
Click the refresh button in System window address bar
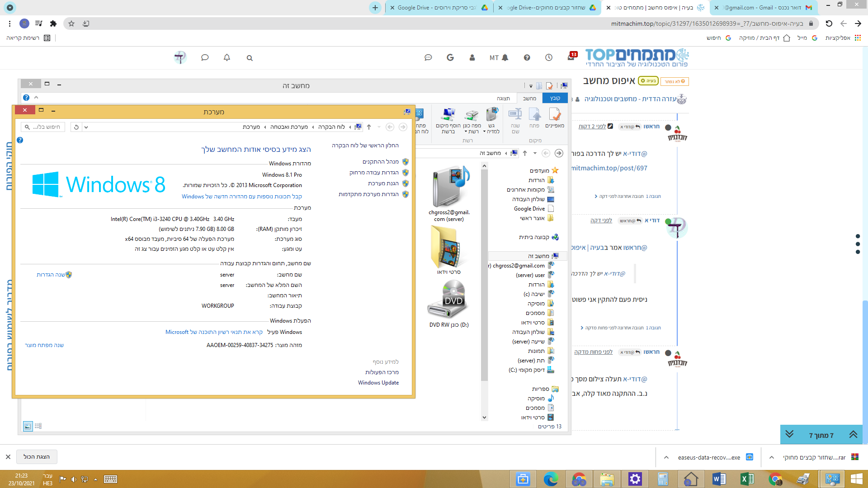[x=76, y=127]
